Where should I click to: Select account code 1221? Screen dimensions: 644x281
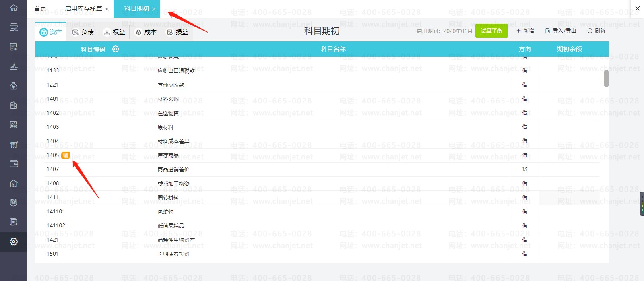[x=53, y=85]
